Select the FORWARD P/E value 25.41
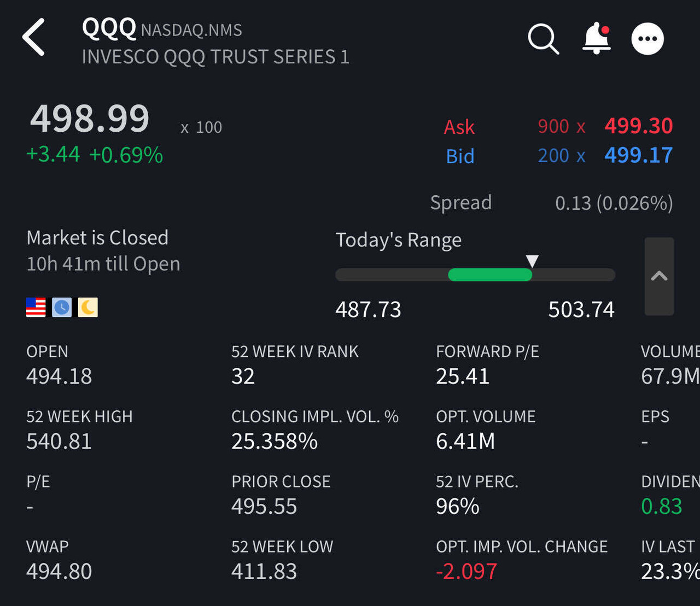The image size is (700, 606). pos(462,376)
